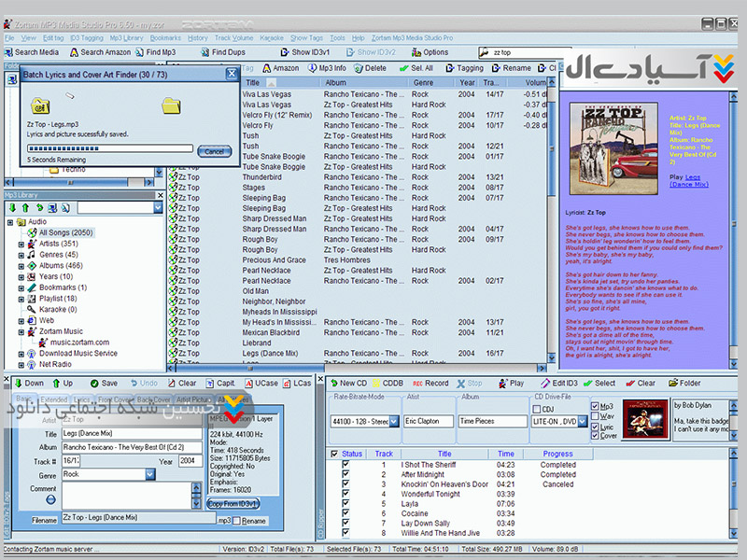Viewport: 747px width, 560px height.
Task: Open the Karaoke menu
Action: pyautogui.click(x=271, y=38)
